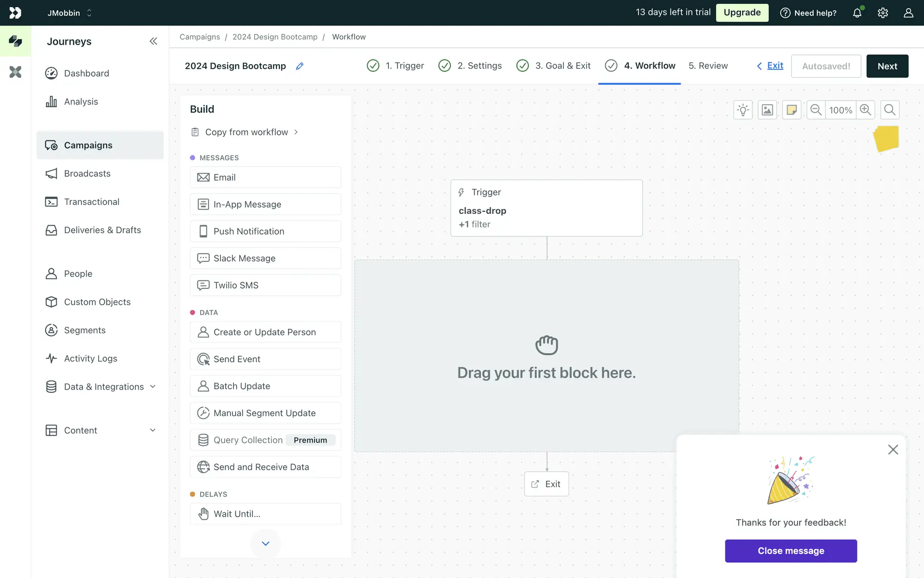
Task: Edit campaign name with pencil icon
Action: (x=300, y=66)
